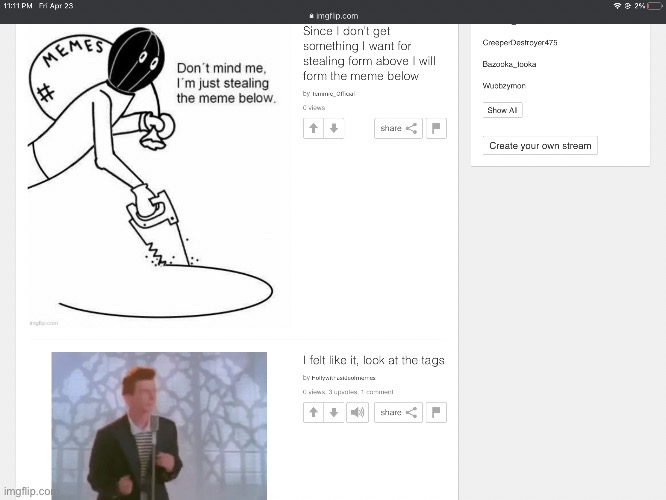Open the 'Since I don't get' post title
The height and width of the screenshot is (500, 666).
pos(370,54)
